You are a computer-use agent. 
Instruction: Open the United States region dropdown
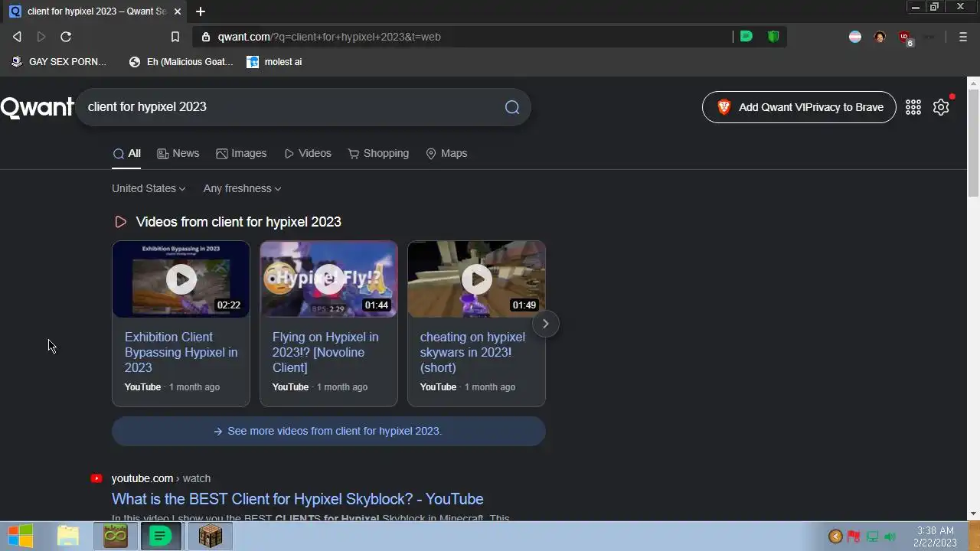[149, 188]
